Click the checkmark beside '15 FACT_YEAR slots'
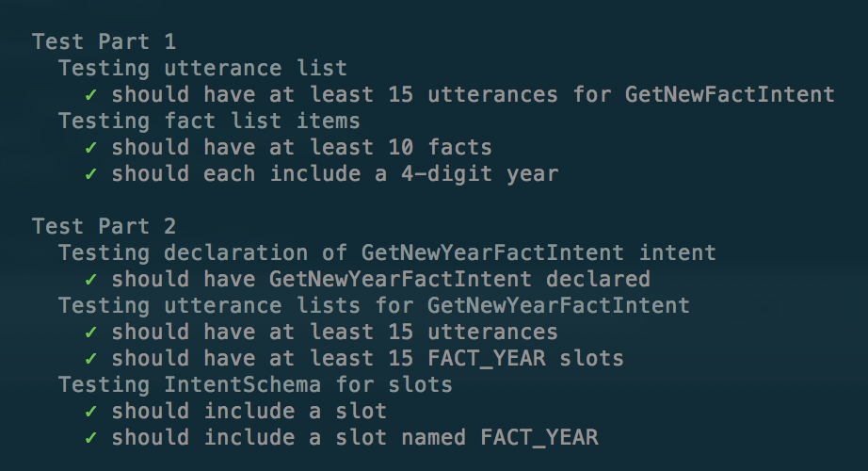Image resolution: width=868 pixels, height=471 pixels. (90, 358)
